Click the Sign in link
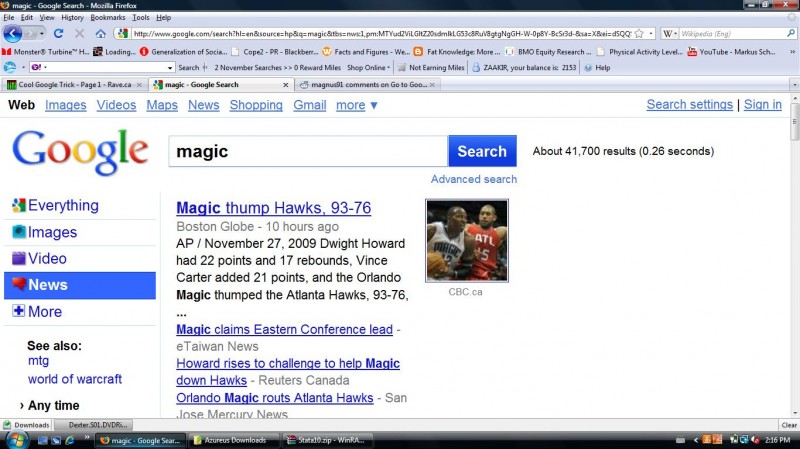The height and width of the screenshot is (449, 800). pyautogui.click(x=762, y=105)
